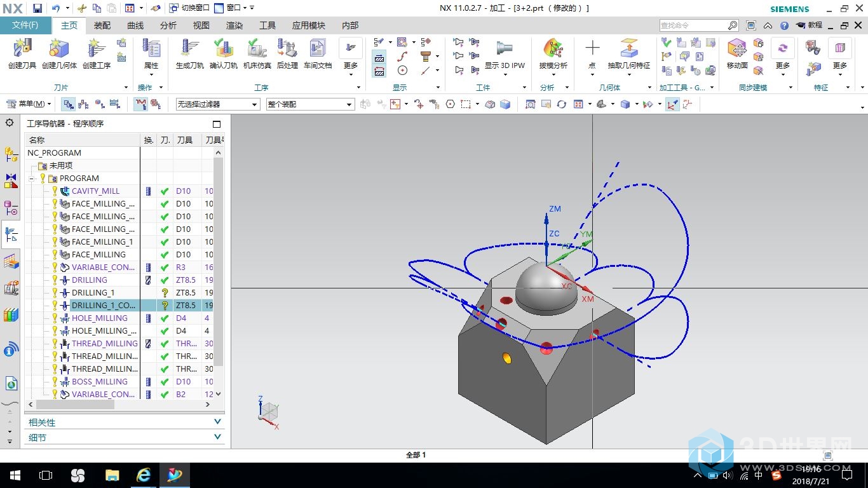This screenshot has width=868, height=488.
Task: Select the BOSS_MILLING operation
Action: [x=100, y=381]
